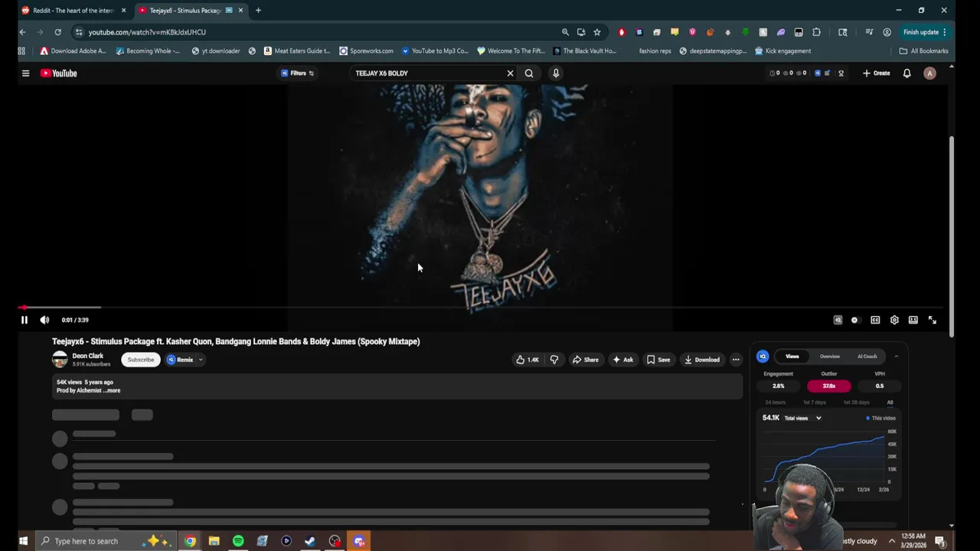Open the account avatar menu

(x=929, y=73)
